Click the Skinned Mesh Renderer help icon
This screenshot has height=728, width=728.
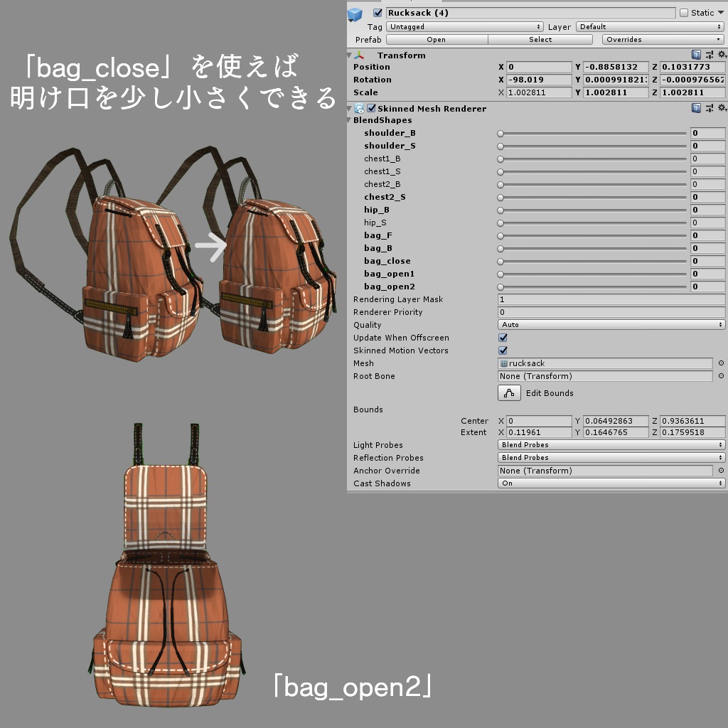[x=696, y=108]
